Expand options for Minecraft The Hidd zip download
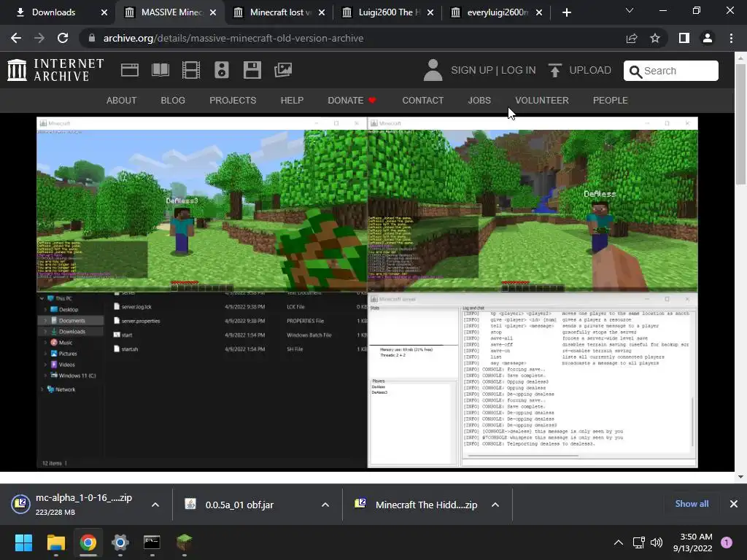 point(495,505)
